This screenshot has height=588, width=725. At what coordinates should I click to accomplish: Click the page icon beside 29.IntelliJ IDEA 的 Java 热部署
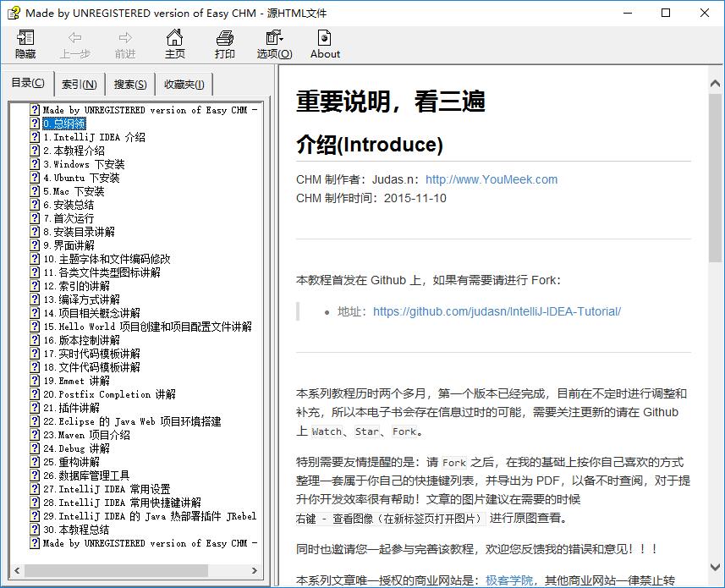point(35,515)
